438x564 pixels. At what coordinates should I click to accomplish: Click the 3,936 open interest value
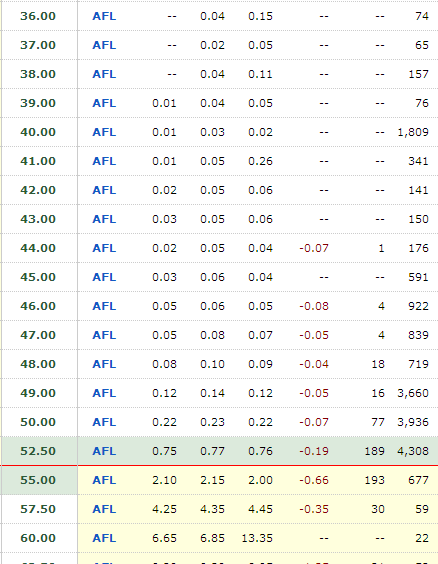click(413, 423)
